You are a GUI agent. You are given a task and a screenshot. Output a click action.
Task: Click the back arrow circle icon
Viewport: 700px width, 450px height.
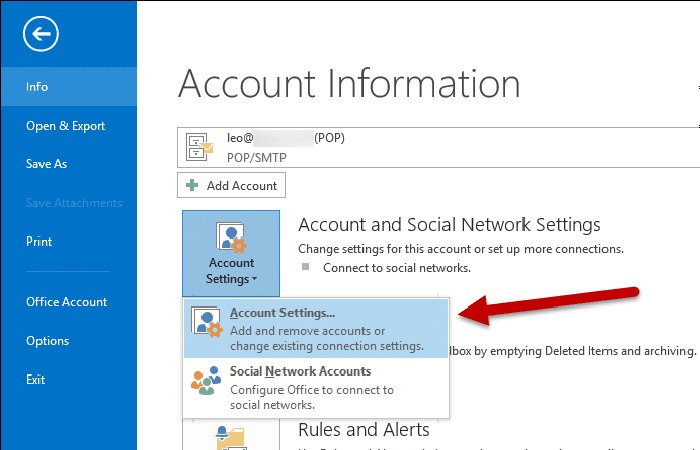[41, 33]
